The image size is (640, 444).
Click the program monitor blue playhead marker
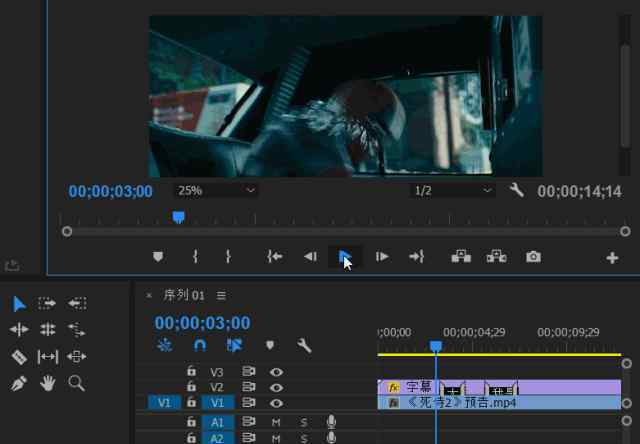tap(178, 216)
